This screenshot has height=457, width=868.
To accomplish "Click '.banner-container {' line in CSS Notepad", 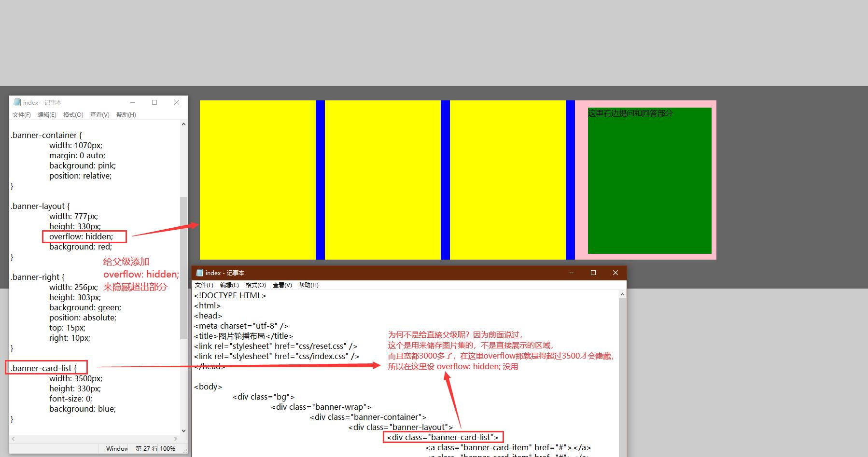I will [x=46, y=135].
